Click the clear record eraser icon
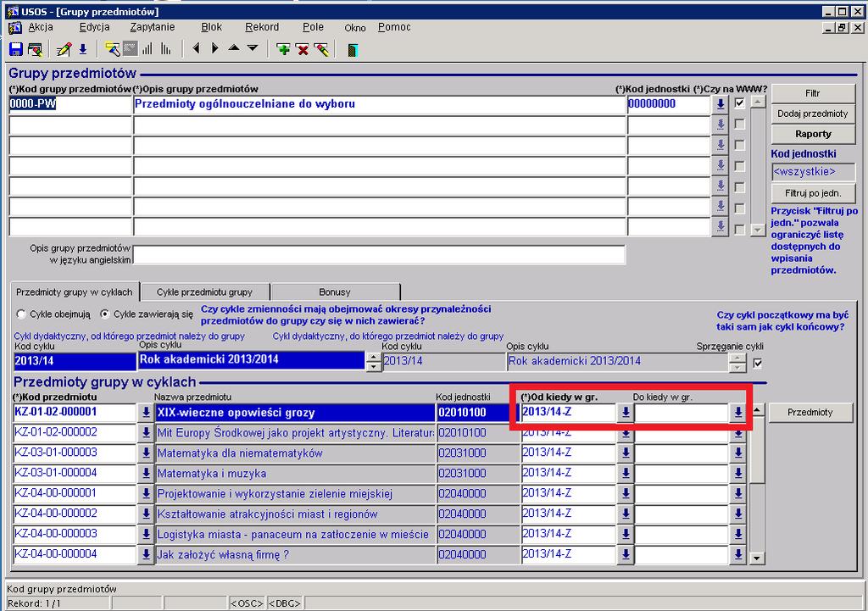The image size is (868, 611). pos(321,50)
